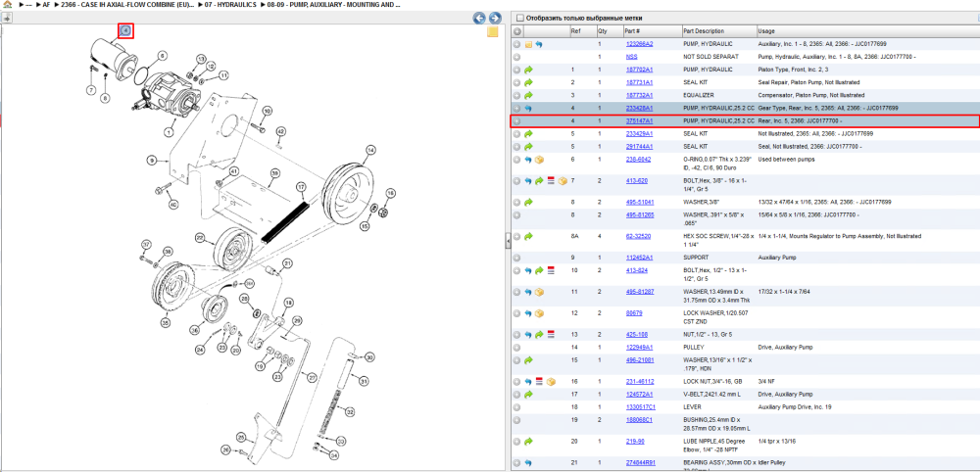Click package box icon on bolt 413-620 row
This screenshot has width=980, height=472.
[x=562, y=181]
